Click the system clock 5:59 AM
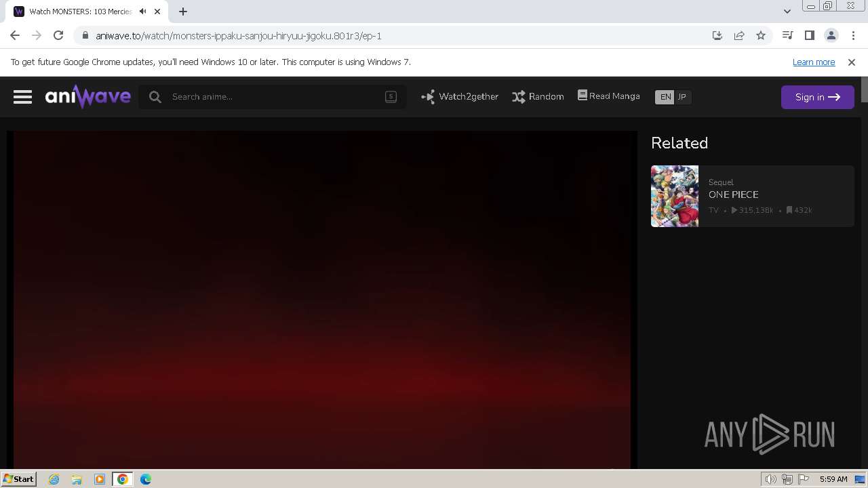The height and width of the screenshot is (488, 868). pos(833,479)
